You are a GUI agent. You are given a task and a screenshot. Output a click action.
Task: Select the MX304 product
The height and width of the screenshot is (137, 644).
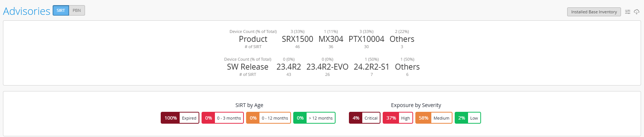coord(331,39)
